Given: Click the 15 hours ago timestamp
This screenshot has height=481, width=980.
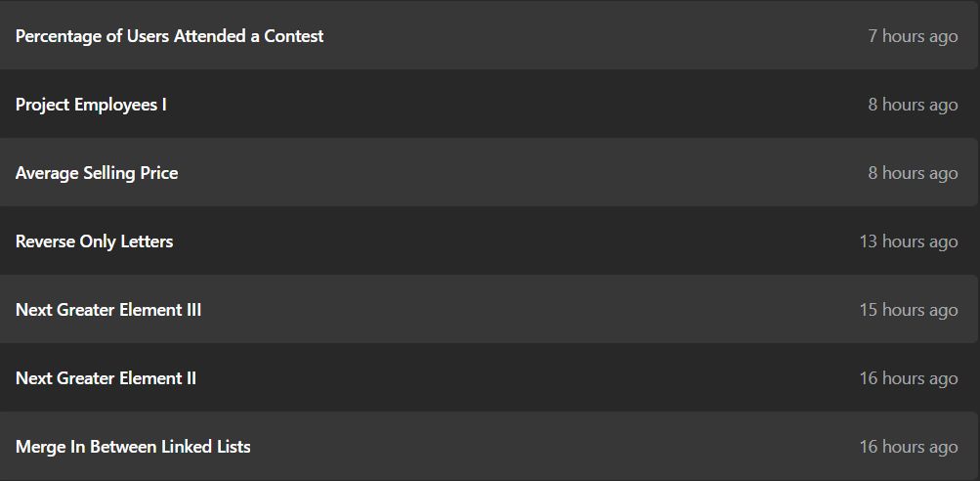Looking at the screenshot, I should point(908,310).
